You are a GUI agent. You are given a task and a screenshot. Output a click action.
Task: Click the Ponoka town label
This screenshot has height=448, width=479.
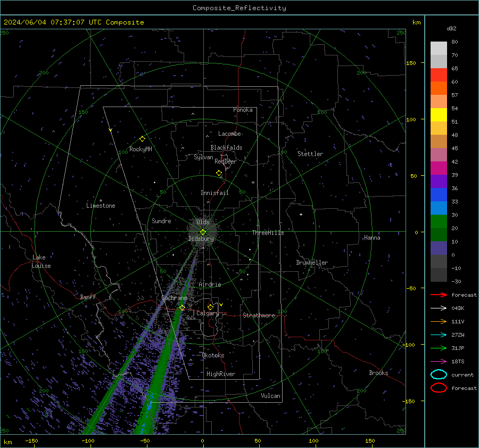[243, 110]
